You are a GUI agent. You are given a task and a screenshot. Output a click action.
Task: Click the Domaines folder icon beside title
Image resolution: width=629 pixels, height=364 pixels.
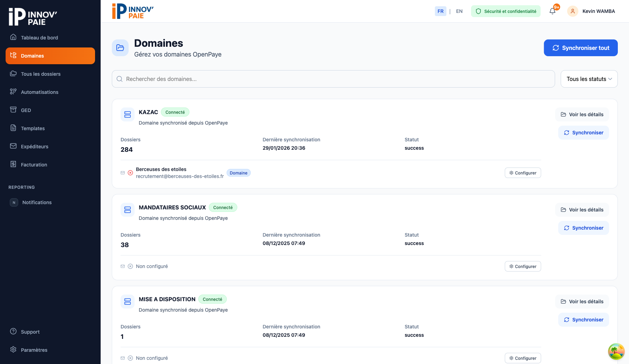pos(120,48)
